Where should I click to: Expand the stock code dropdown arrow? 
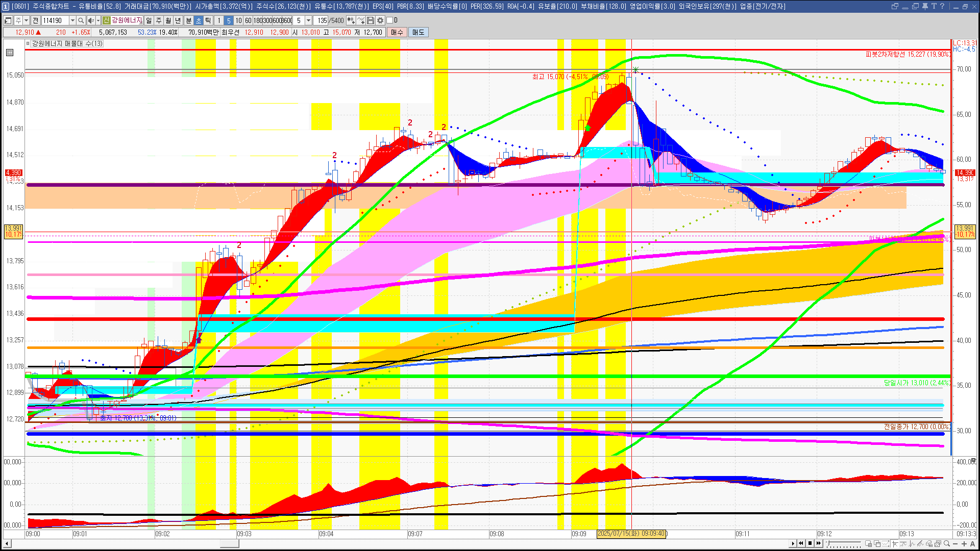(x=72, y=20)
